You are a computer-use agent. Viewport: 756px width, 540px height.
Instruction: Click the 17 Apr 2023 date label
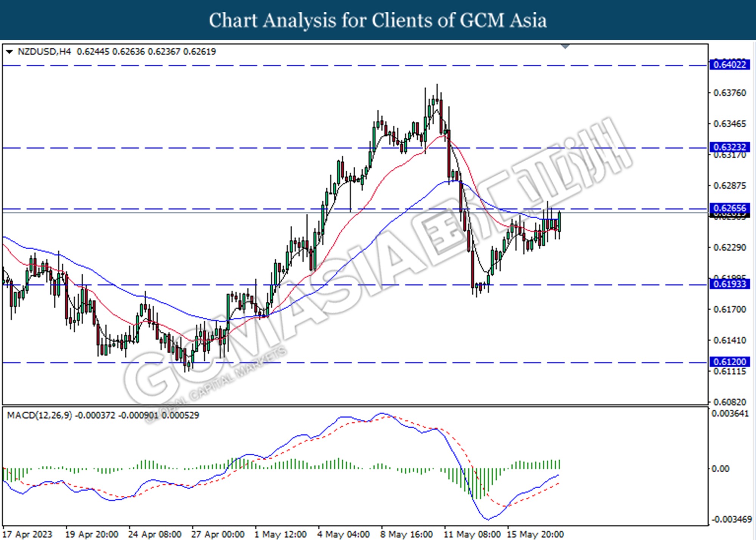point(27,535)
